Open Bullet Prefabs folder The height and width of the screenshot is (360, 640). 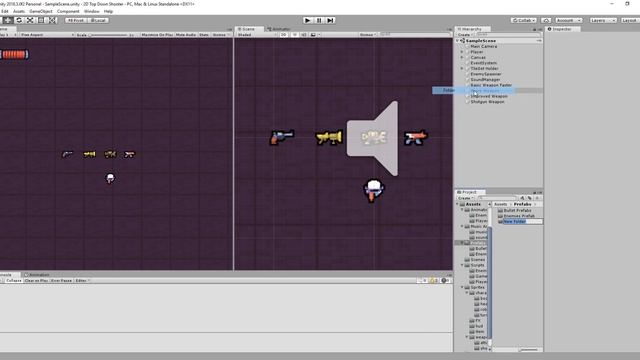pos(517,211)
